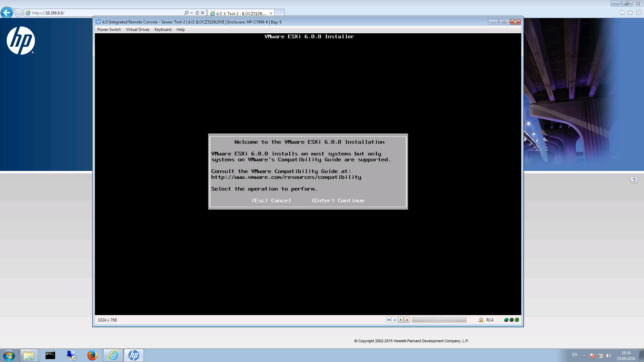Minimize the iLO Remote Console window
This screenshot has height=362, width=644.
click(x=493, y=22)
